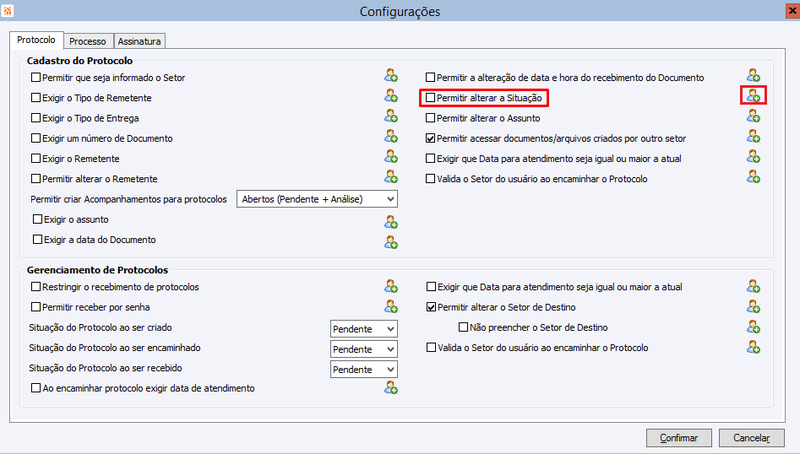
Task: Click user icon beside 'Permitir alterar o Assunto'
Action: point(754,116)
